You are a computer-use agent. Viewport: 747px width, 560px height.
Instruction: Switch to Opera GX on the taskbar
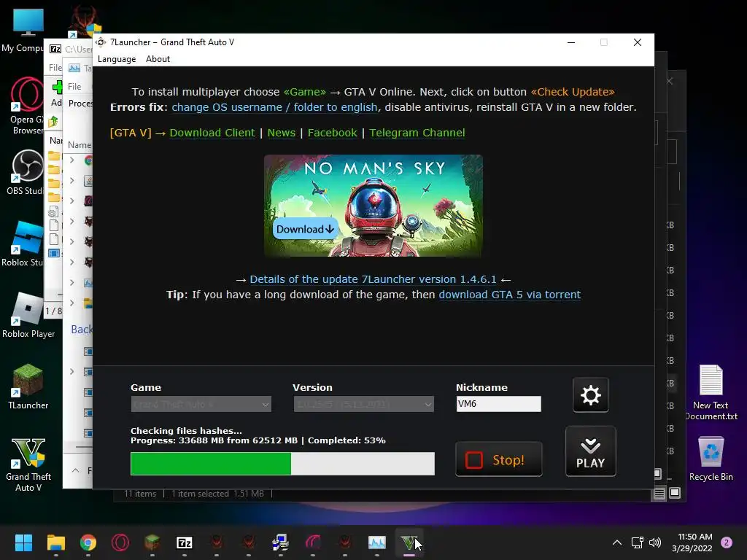(120, 542)
